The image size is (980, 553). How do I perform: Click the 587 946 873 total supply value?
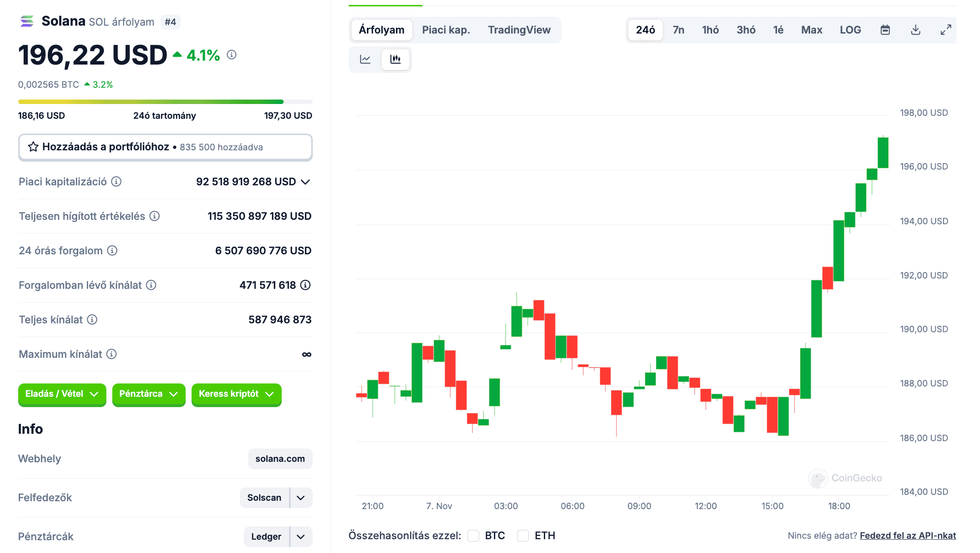click(280, 320)
